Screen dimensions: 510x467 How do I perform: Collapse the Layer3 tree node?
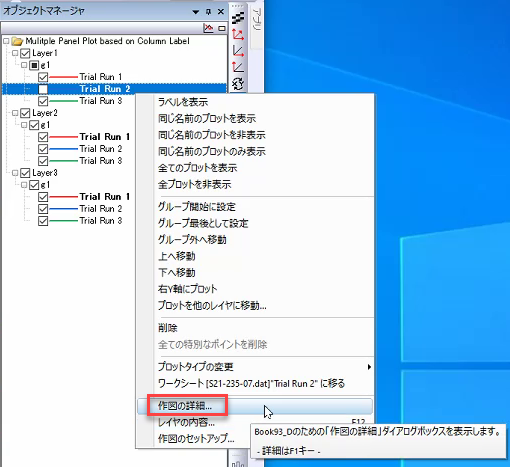pos(15,173)
